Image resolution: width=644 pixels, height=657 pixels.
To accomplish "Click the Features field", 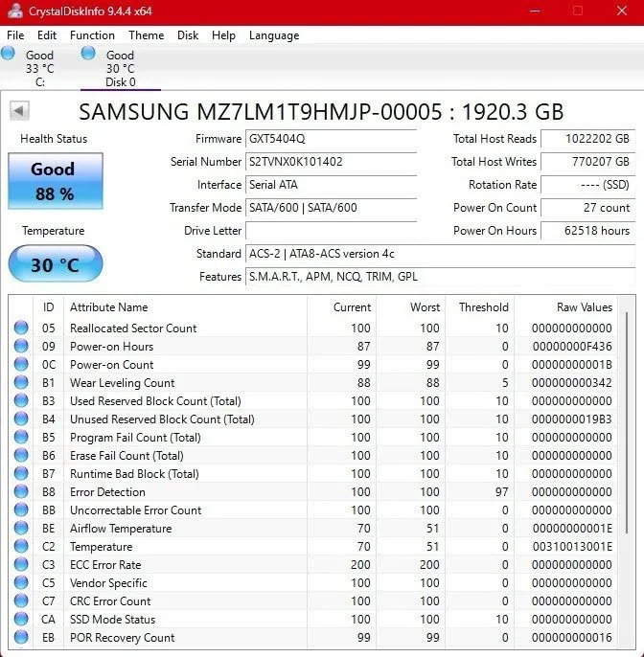I will click(440, 277).
